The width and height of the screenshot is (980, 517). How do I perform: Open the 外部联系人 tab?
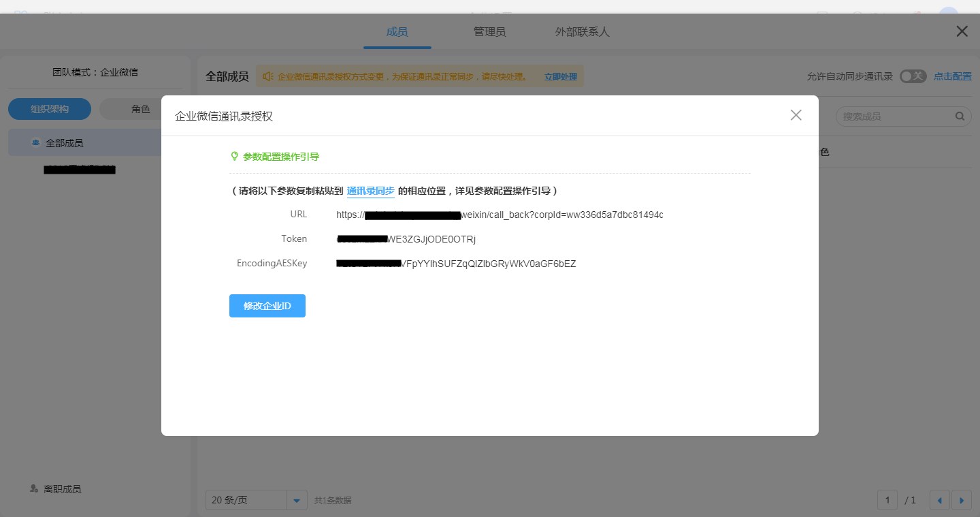pos(582,32)
